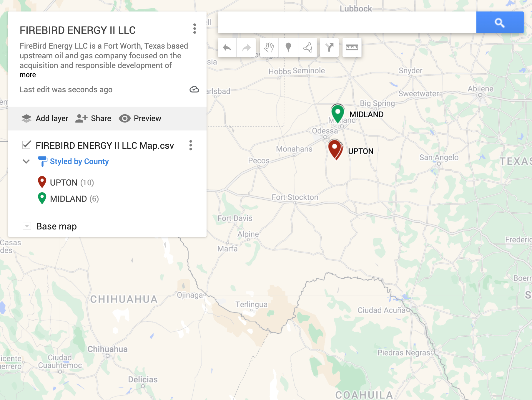The width and height of the screenshot is (532, 400).
Task: Select the Add directions tool
Action: click(329, 47)
